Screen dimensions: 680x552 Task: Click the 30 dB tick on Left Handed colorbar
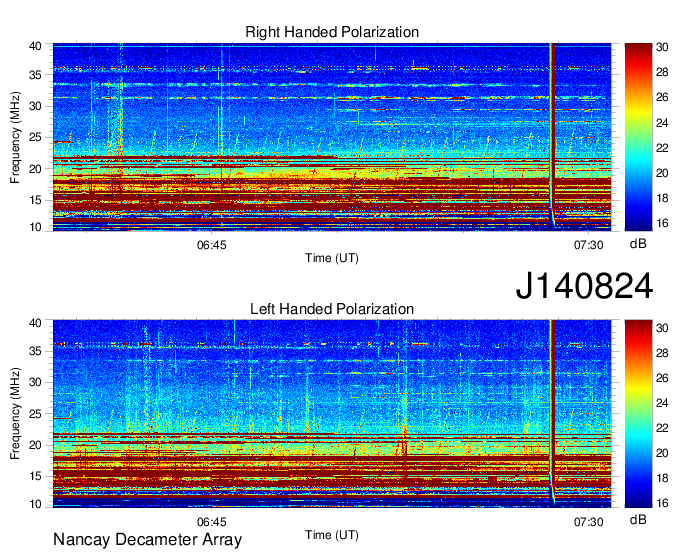pyautogui.click(x=662, y=328)
